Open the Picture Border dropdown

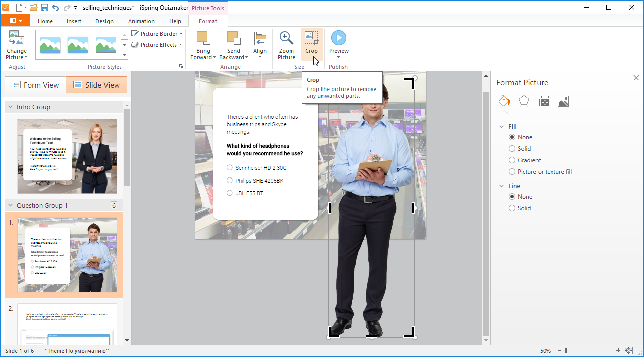click(x=156, y=33)
